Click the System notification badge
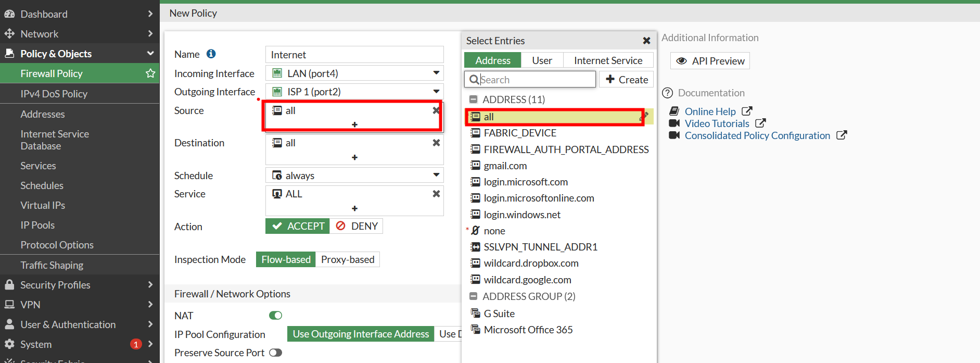The width and height of the screenshot is (980, 363). click(x=136, y=344)
